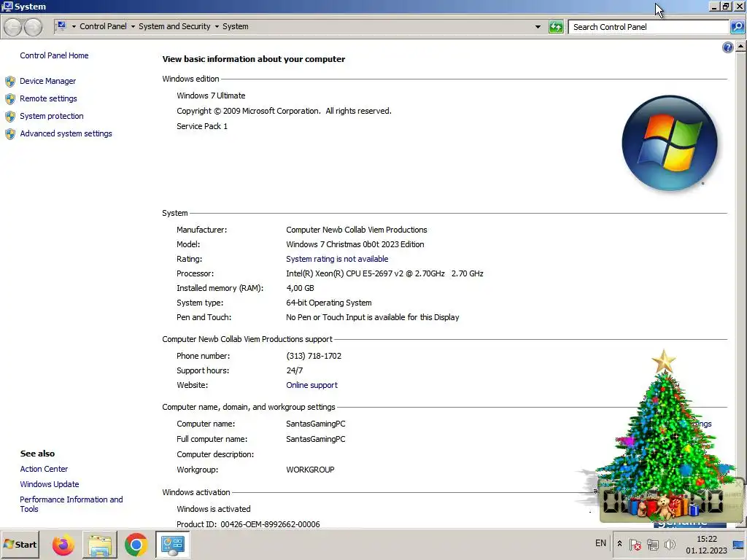Click in the Search Control Panel field

(x=649, y=27)
